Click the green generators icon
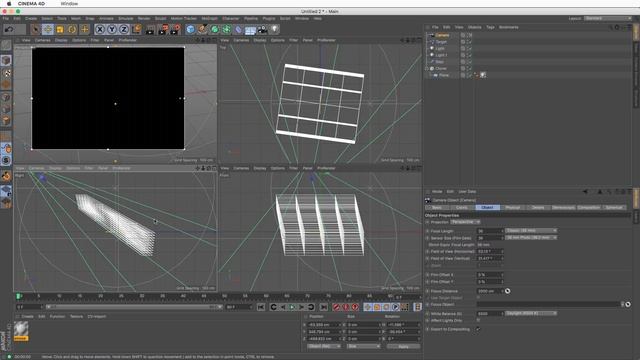Image resolution: width=640 pixels, height=360 pixels. (x=215, y=29)
